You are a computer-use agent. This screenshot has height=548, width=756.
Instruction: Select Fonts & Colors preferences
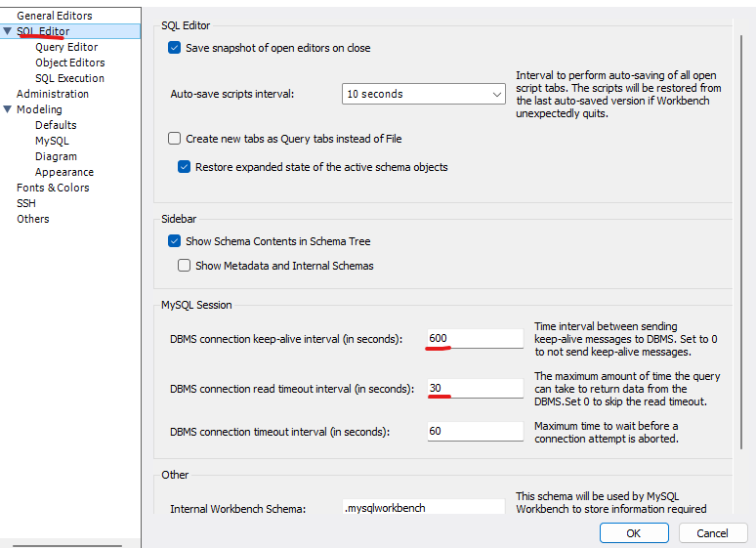coord(53,188)
